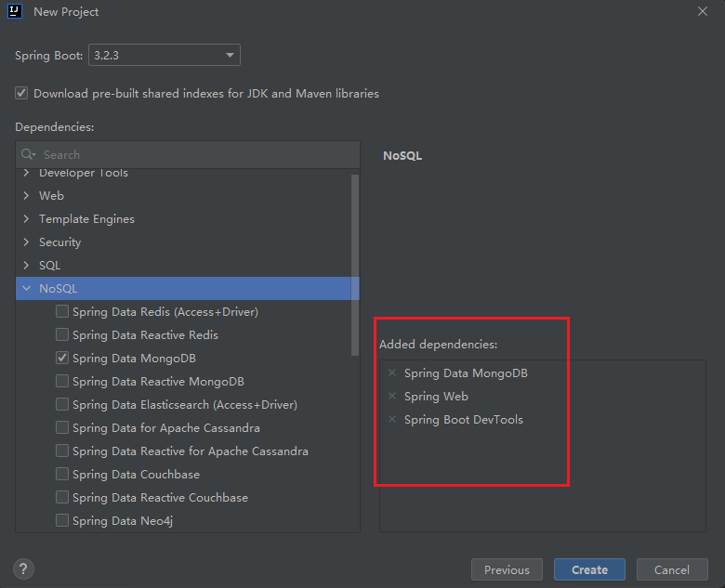
Task: Click the dependencies list scrollbar
Action: click(x=355, y=265)
